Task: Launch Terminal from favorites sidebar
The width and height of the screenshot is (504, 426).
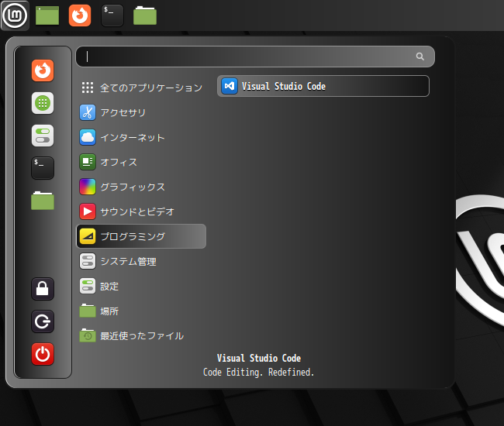Action: click(x=43, y=168)
